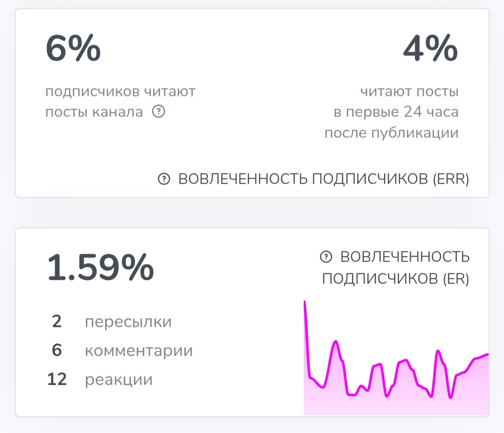Tap the tooltip icon after подписчиков читают text
504x433 pixels.
point(159,111)
